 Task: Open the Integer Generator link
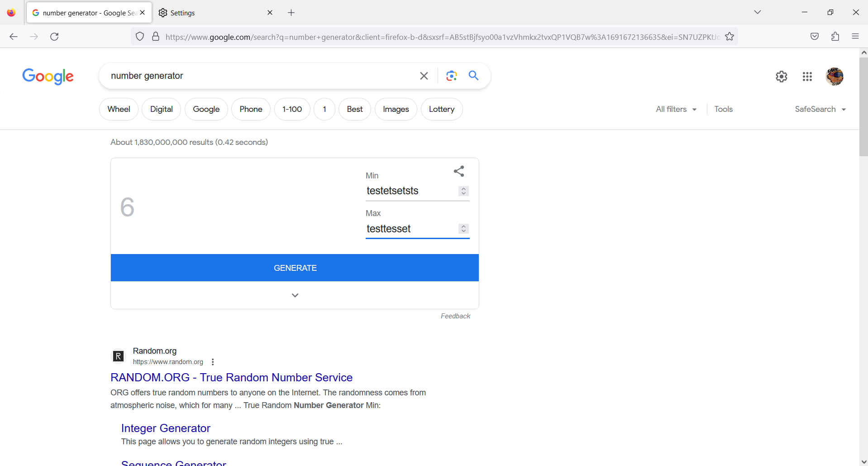[x=166, y=428]
